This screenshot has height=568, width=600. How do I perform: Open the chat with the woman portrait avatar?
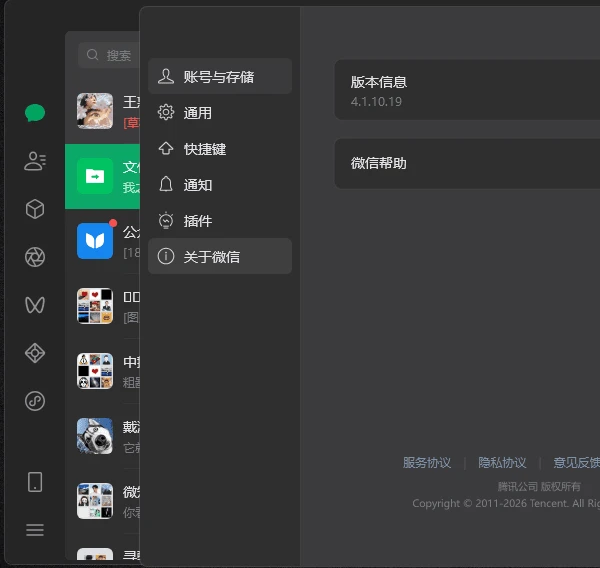(103, 111)
